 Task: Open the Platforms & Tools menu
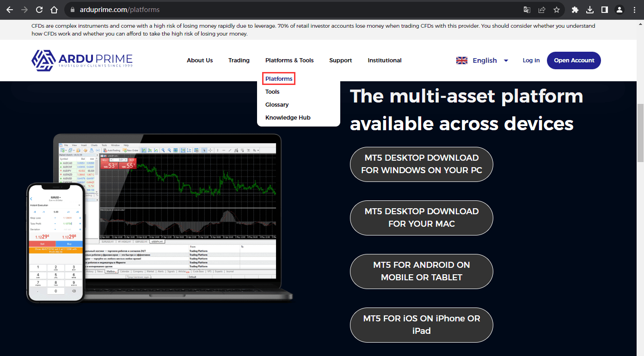pos(289,60)
